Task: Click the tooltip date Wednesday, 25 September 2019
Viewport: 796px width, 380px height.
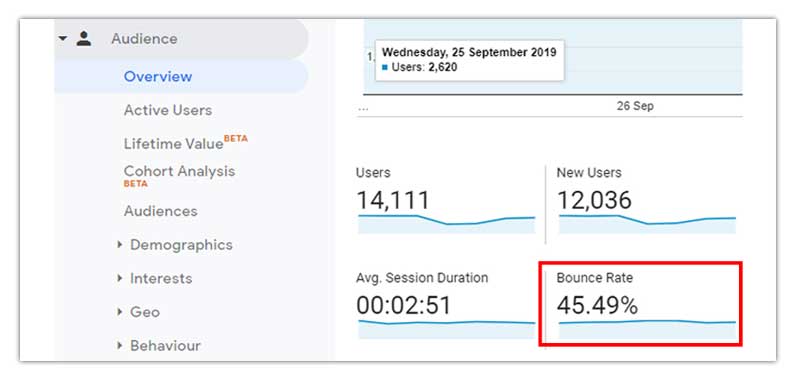Action: point(469,52)
